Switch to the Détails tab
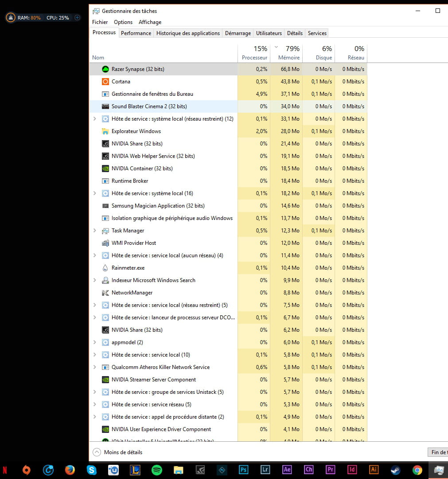 coord(295,33)
